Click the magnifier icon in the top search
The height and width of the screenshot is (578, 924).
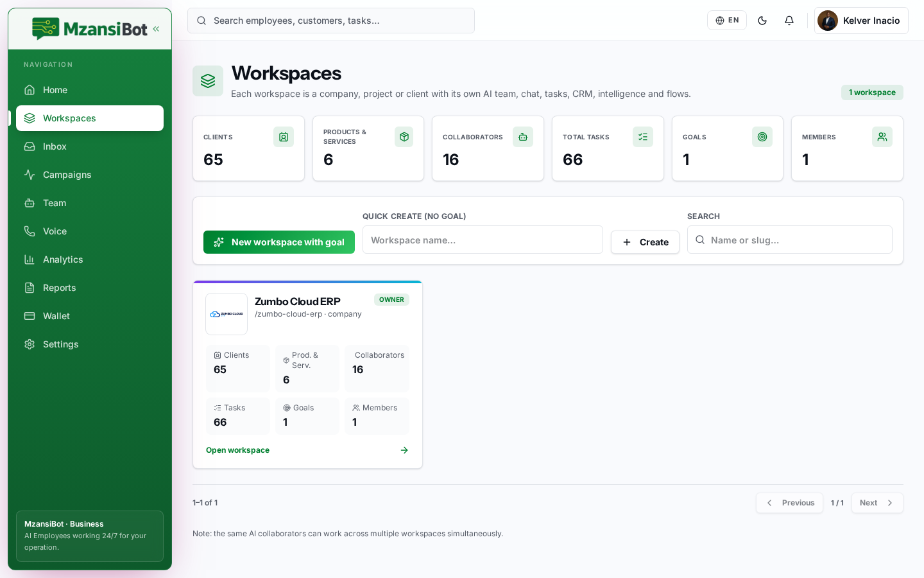[201, 21]
